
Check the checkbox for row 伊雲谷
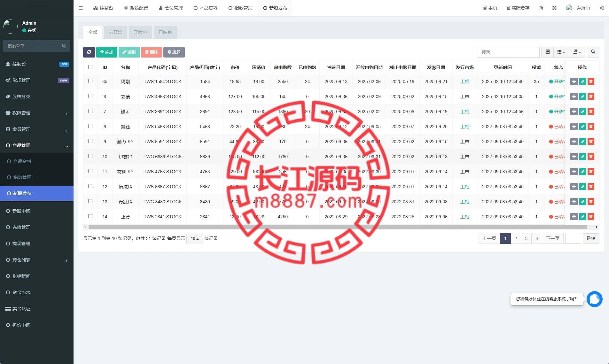point(90,156)
